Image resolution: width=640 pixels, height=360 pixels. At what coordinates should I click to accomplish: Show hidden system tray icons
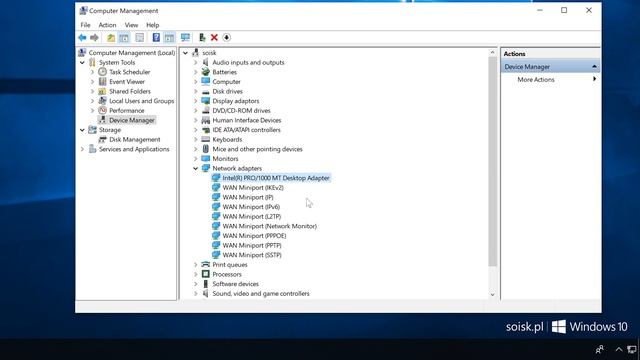pos(619,349)
